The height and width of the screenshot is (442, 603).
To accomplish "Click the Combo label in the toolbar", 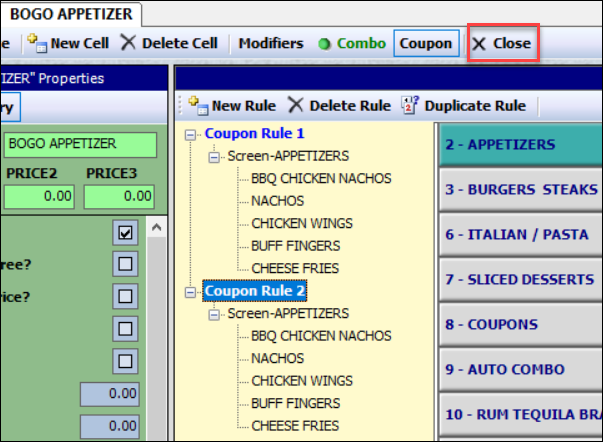I will click(361, 43).
